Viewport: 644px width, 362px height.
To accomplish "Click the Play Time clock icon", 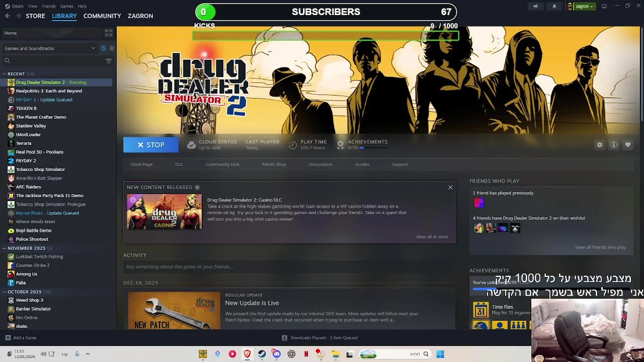I will point(293,145).
